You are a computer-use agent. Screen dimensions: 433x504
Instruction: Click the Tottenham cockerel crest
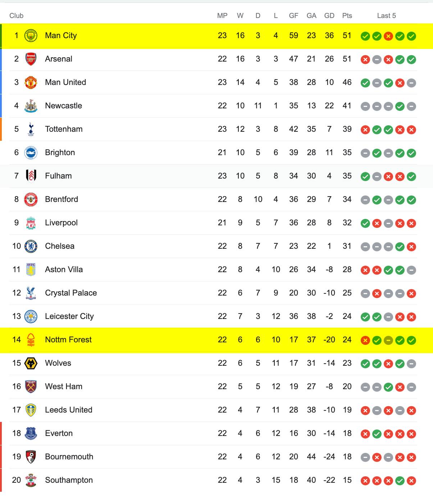coord(31,129)
